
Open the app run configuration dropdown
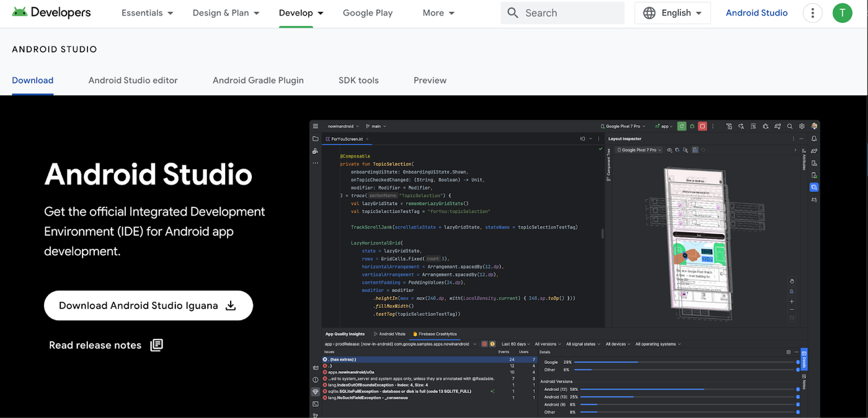coord(664,126)
